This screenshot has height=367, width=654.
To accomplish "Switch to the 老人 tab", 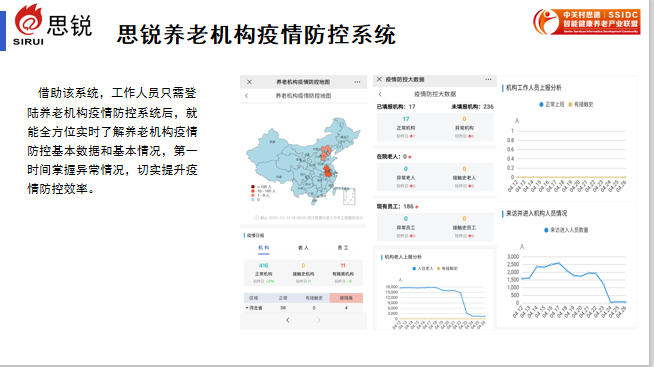I will tap(303, 248).
